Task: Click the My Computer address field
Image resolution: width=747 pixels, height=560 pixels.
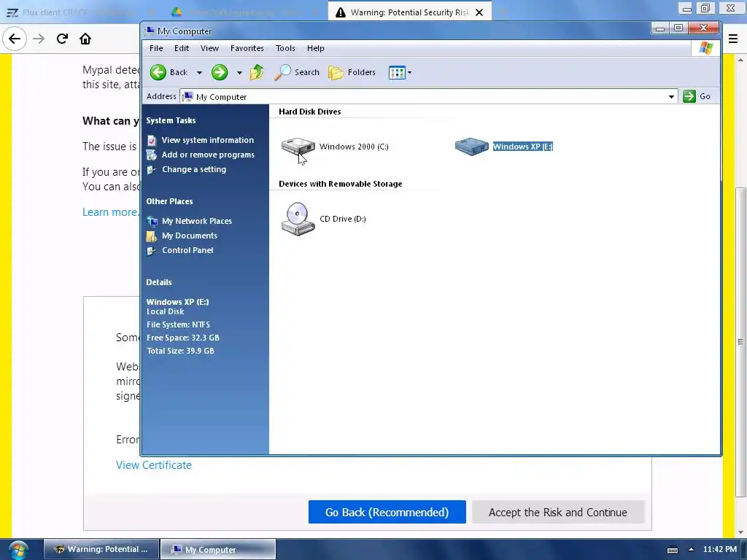Action: click(x=429, y=97)
